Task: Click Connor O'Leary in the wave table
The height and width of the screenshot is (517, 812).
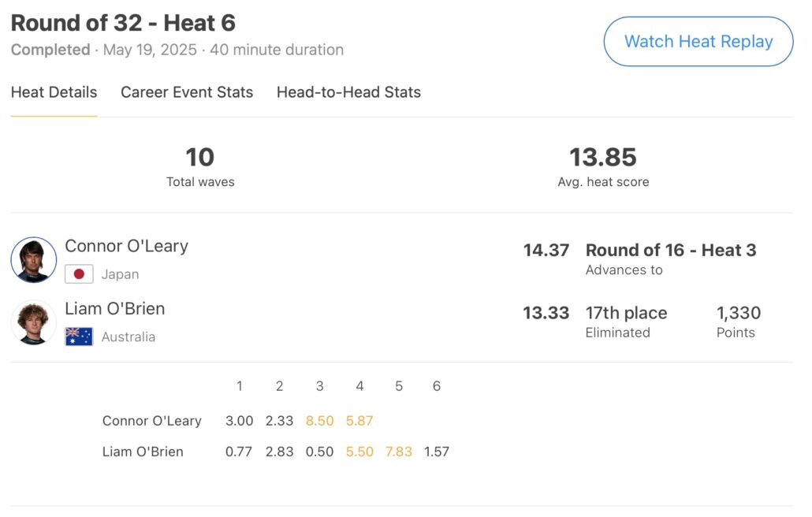Action: 152,421
